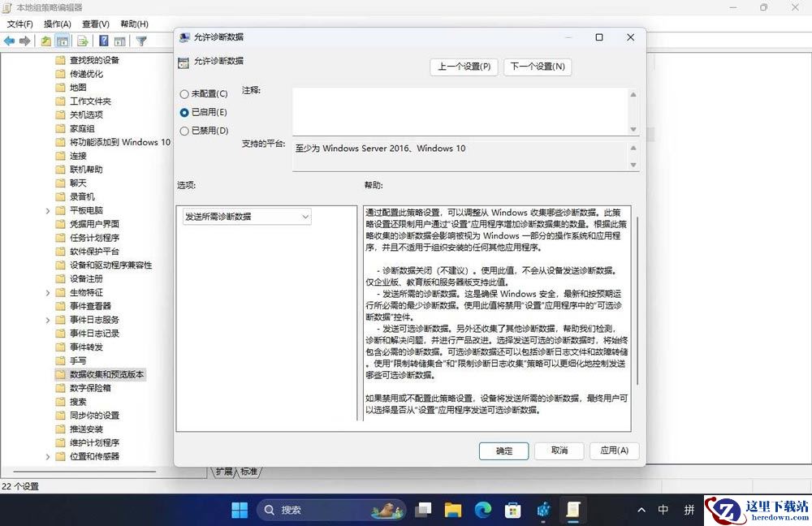
Task: Click the Filter funnel icon in the toolbar
Action: pos(141,41)
